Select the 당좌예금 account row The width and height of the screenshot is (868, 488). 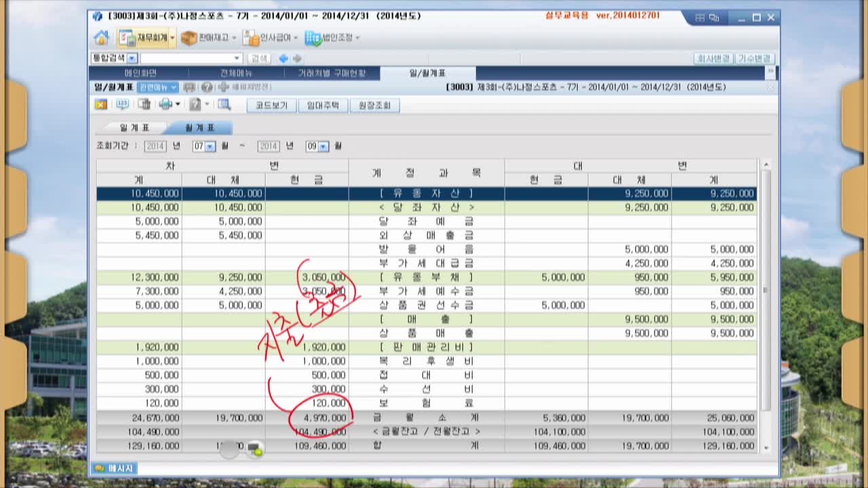pos(426,222)
